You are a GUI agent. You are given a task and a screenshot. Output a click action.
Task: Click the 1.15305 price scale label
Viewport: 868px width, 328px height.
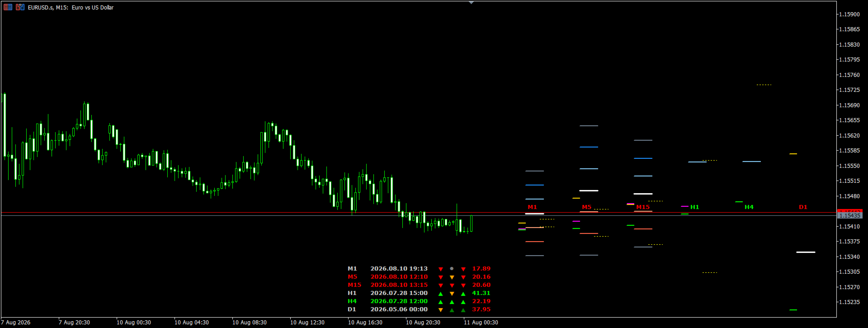click(849, 272)
